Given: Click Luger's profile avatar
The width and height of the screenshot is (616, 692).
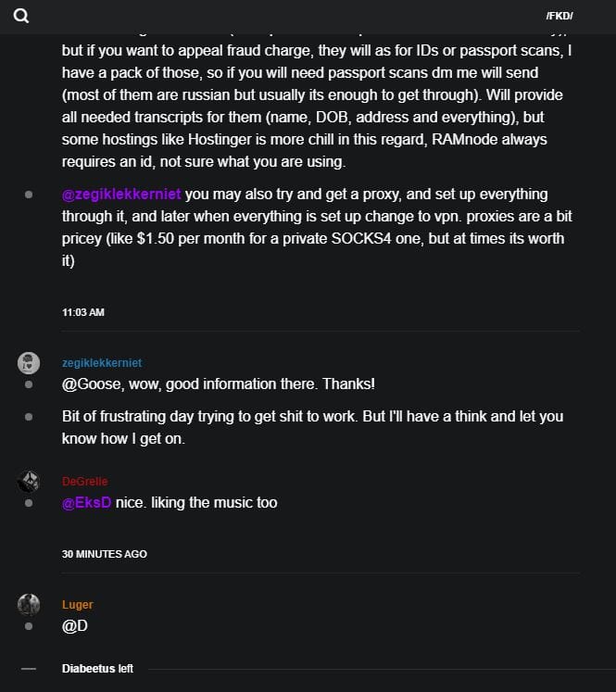Looking at the screenshot, I should (x=29, y=604).
